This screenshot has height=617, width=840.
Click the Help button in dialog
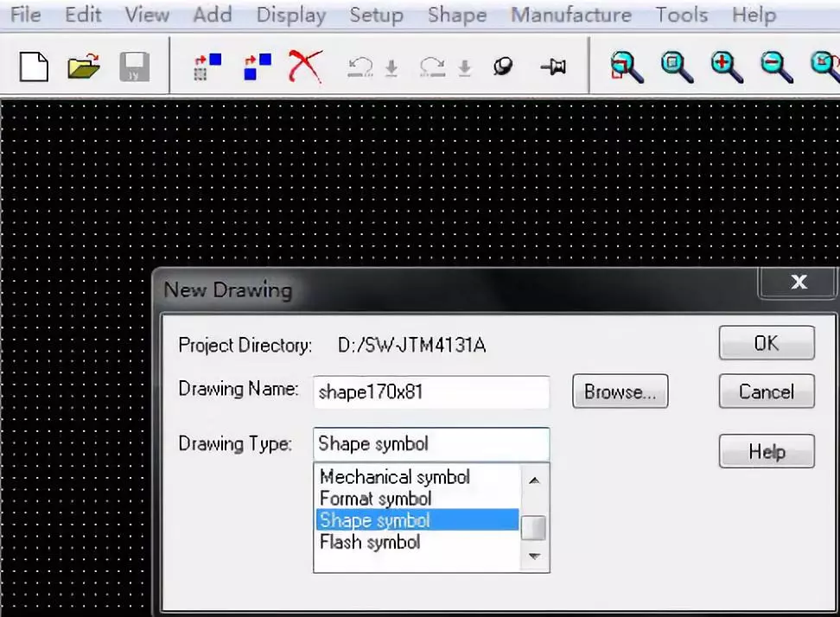(767, 451)
